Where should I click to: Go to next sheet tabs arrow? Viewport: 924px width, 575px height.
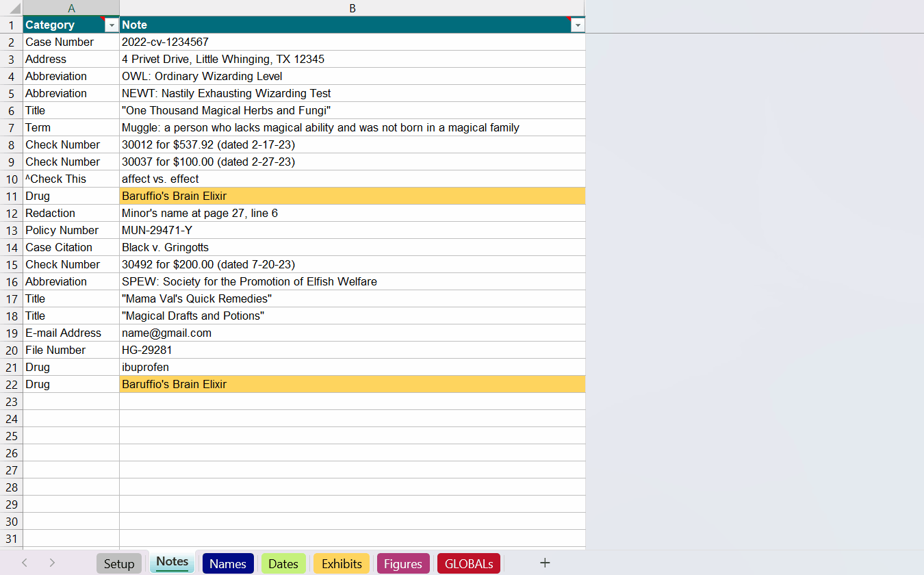pyautogui.click(x=52, y=563)
